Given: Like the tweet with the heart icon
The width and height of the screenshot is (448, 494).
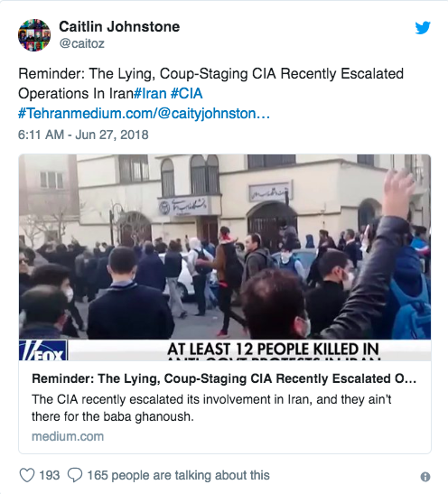Looking at the screenshot, I should 27,475.
